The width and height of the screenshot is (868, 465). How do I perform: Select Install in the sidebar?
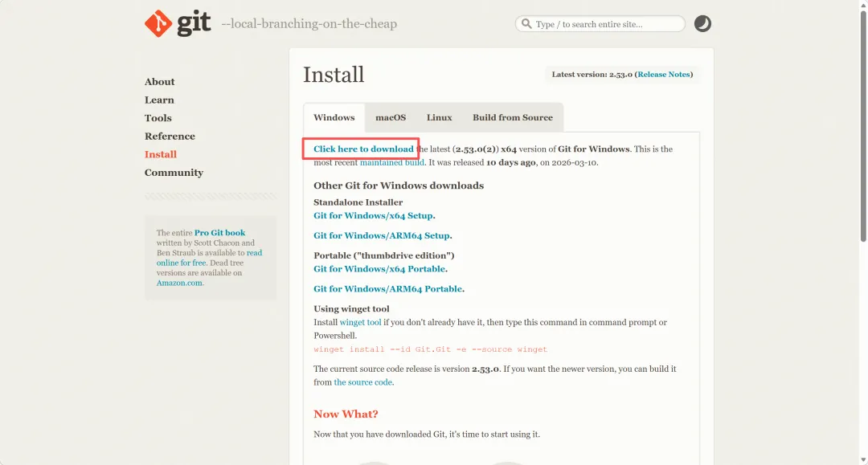(x=161, y=155)
